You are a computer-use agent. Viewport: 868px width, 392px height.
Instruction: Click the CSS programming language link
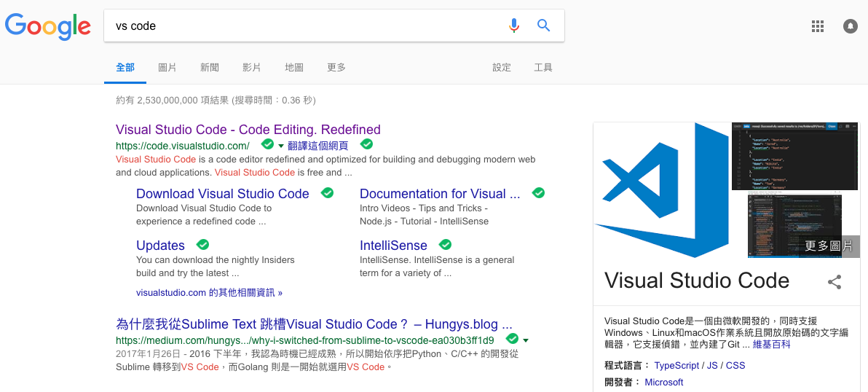[x=735, y=366]
